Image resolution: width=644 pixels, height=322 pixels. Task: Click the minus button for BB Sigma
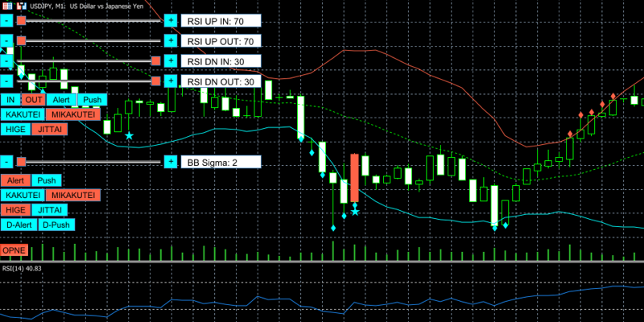pos(7,162)
